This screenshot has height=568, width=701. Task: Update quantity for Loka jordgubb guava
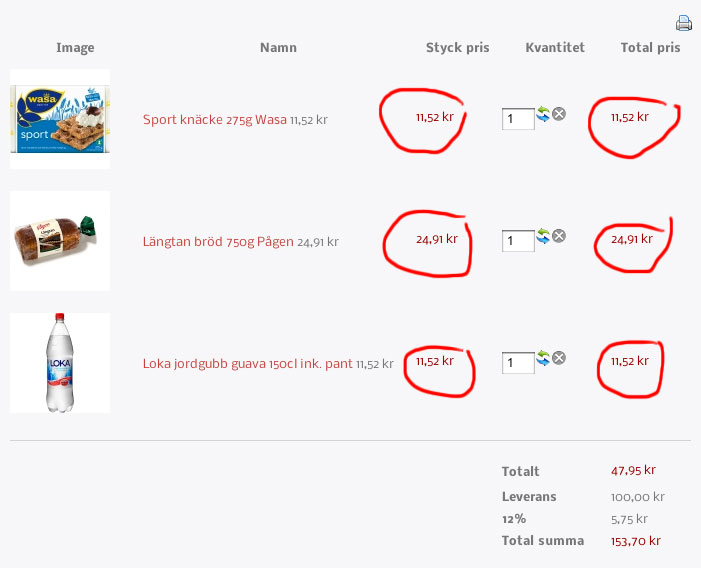click(543, 357)
